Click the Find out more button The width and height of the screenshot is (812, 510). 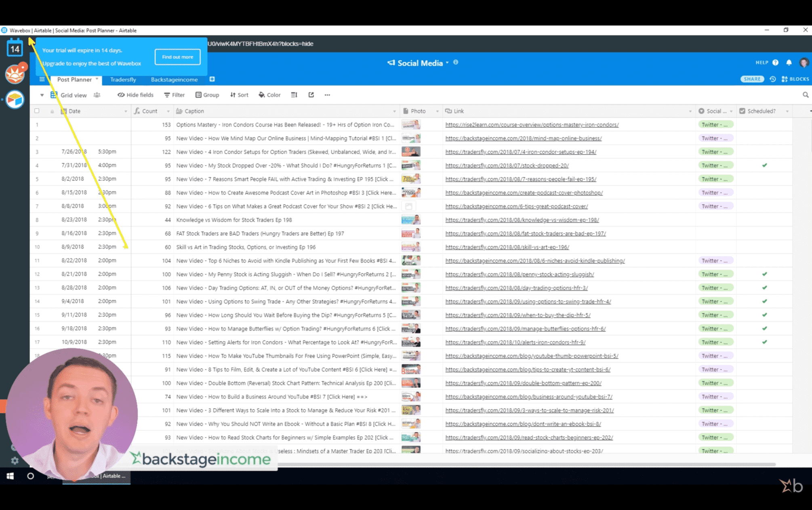(178, 57)
